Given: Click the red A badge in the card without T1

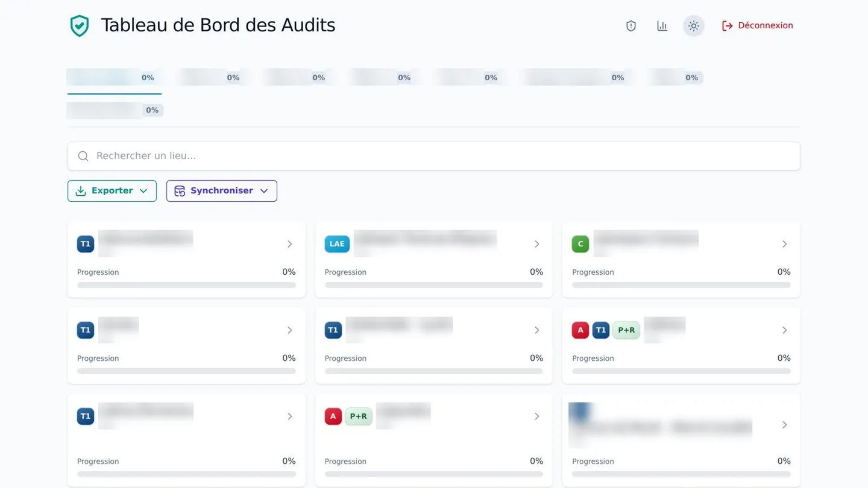Looking at the screenshot, I should pos(333,416).
